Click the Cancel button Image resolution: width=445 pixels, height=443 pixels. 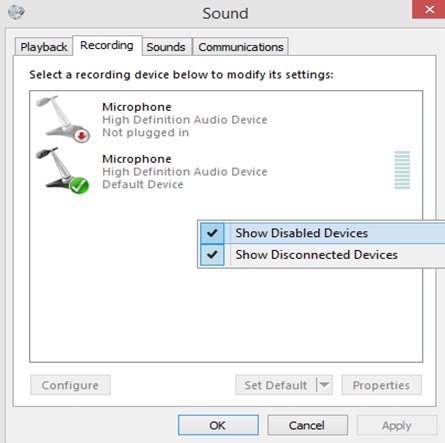[x=307, y=425]
